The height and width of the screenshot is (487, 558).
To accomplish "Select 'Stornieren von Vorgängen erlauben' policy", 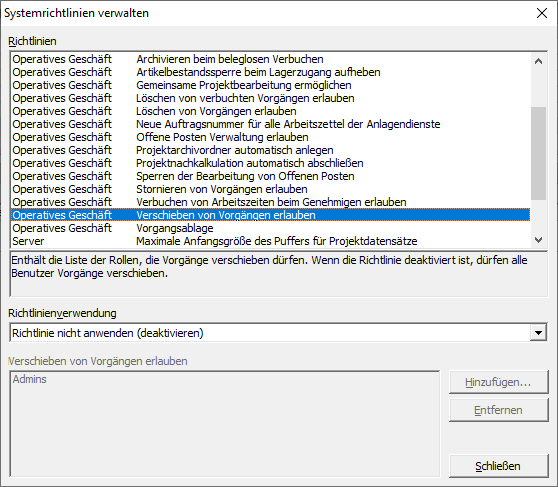I will coord(270,189).
